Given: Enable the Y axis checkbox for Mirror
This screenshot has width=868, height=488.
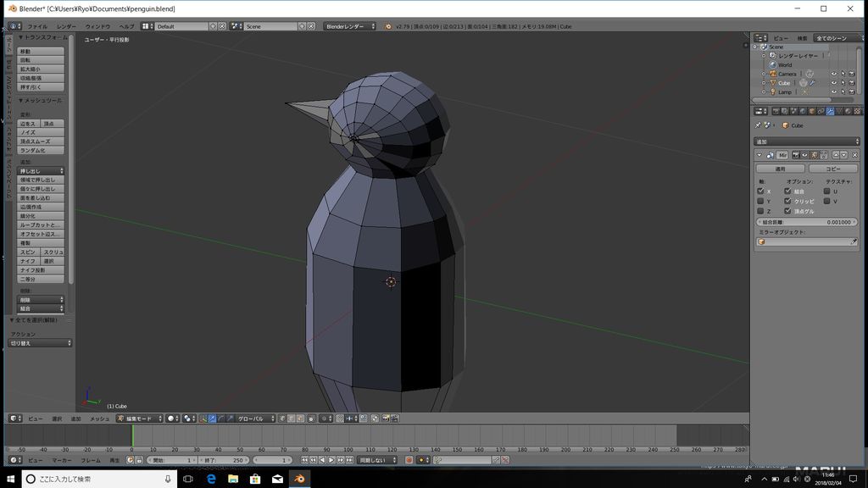Looking at the screenshot, I should coord(760,202).
